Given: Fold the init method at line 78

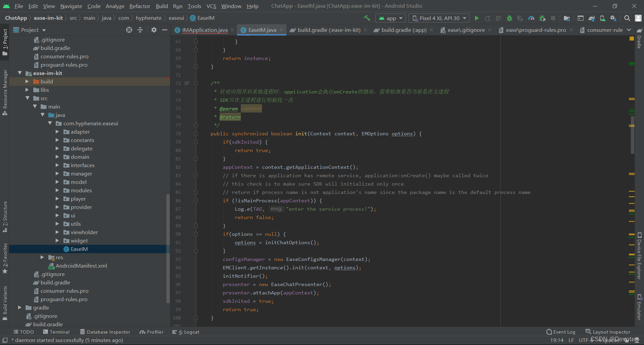Looking at the screenshot, I should pyautogui.click(x=196, y=134).
